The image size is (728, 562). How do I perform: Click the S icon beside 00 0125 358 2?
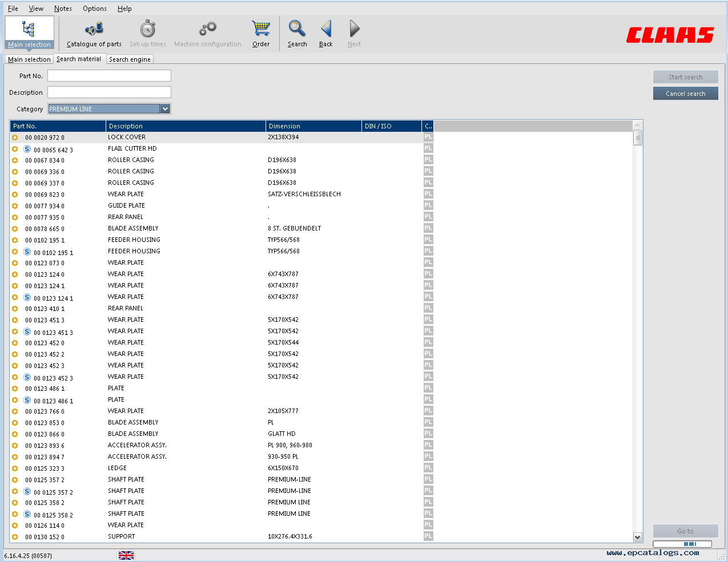(27, 514)
